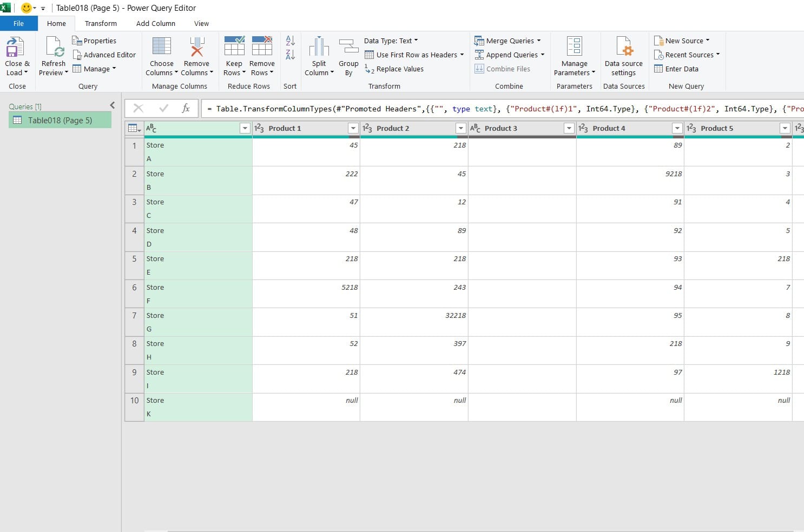Image resolution: width=804 pixels, height=532 pixels.
Task: Click the formula bar fx icon
Action: (x=186, y=108)
